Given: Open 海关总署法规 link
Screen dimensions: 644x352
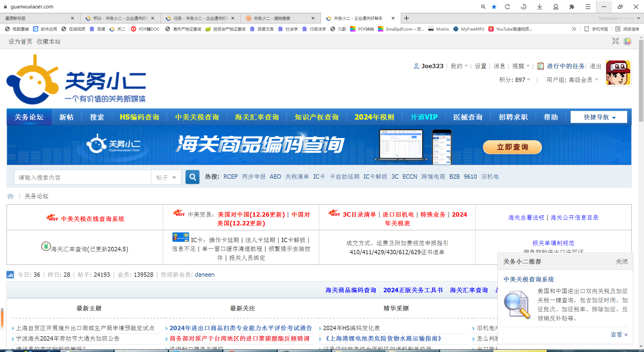Looking at the screenshot, I should coord(526,218).
